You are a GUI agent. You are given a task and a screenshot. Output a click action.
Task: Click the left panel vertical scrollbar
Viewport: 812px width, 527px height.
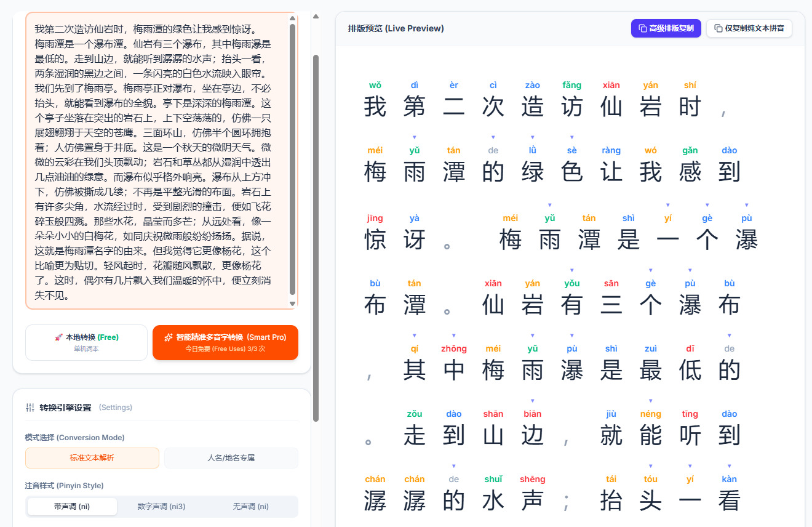pyautogui.click(x=316, y=238)
